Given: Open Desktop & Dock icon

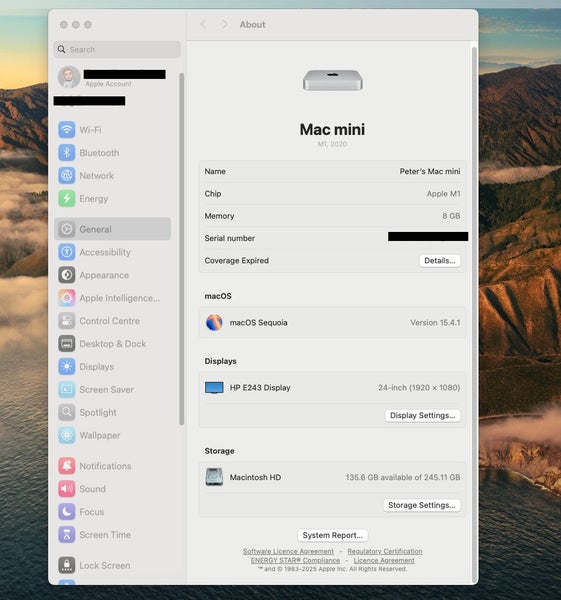Looking at the screenshot, I should tap(67, 344).
